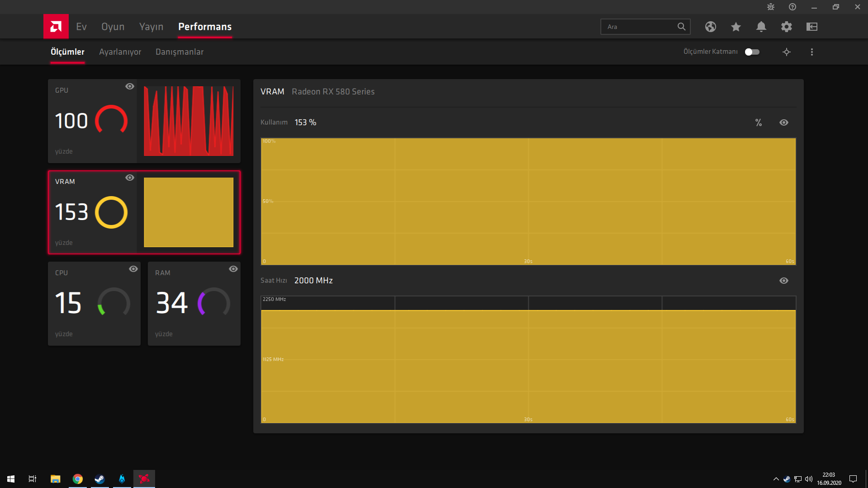This screenshot has width=868, height=488.
Task: Switch to the Oyun tab
Action: [x=113, y=27]
